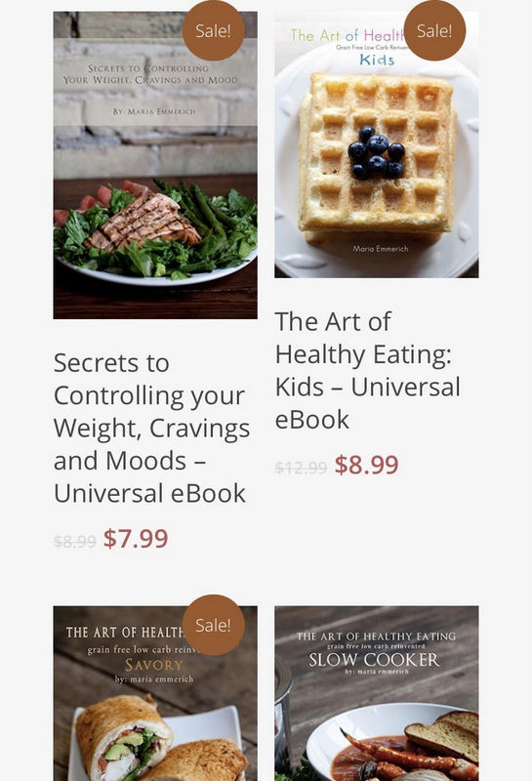This screenshot has height=781, width=532.
Task: Open the Secrets to Controlling your Weight title link
Action: [x=151, y=428]
